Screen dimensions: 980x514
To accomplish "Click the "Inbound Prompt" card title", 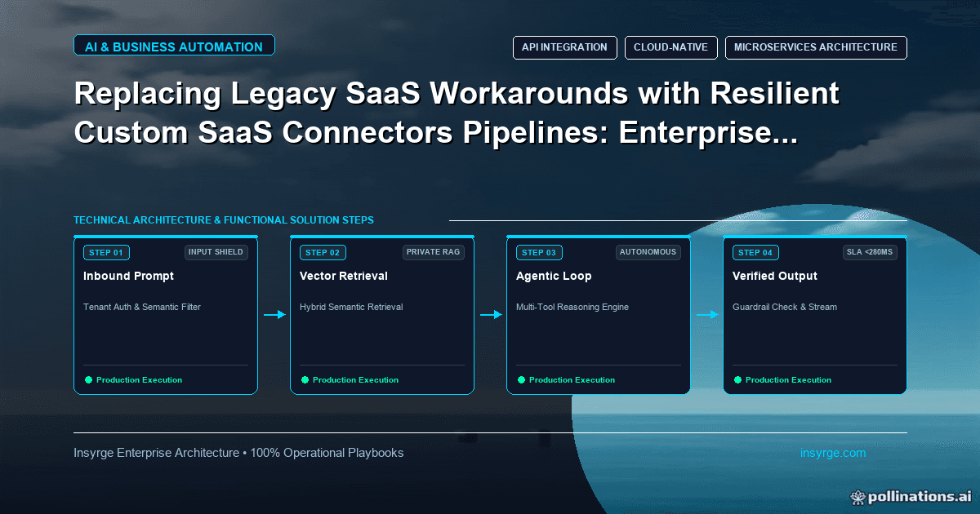I will click(128, 277).
